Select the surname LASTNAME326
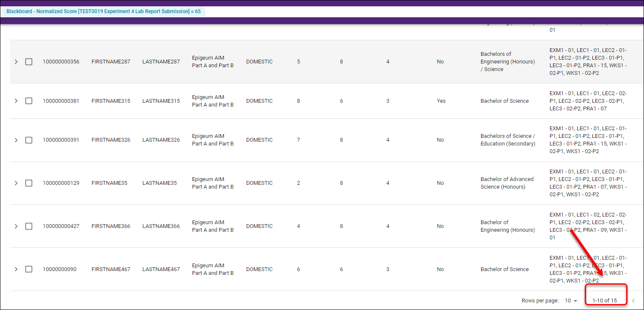The image size is (644, 310). pos(161,140)
